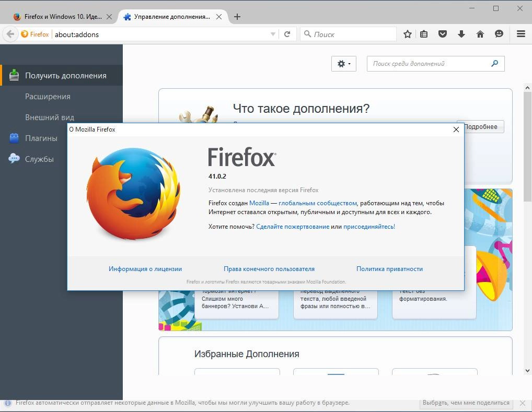Minimize the Firefox window
This screenshot has width=532, height=412.
(471, 8)
